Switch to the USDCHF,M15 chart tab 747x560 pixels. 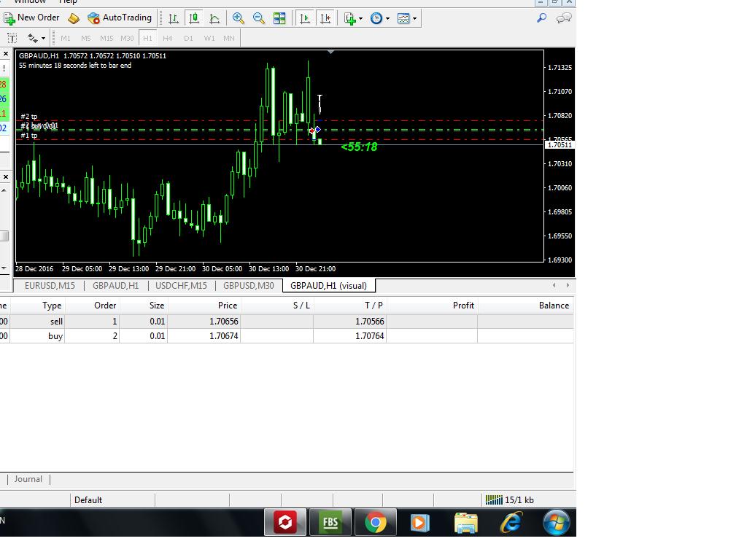[x=181, y=286]
